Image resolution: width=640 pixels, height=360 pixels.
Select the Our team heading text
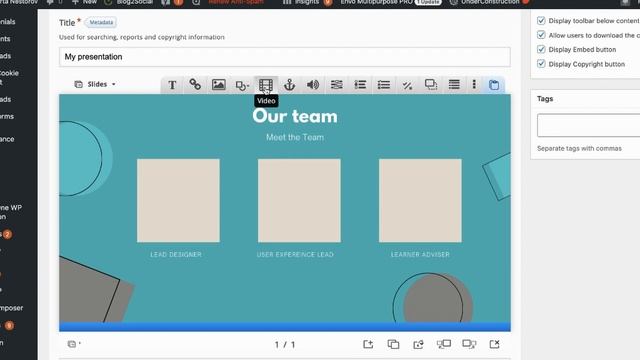(295, 116)
